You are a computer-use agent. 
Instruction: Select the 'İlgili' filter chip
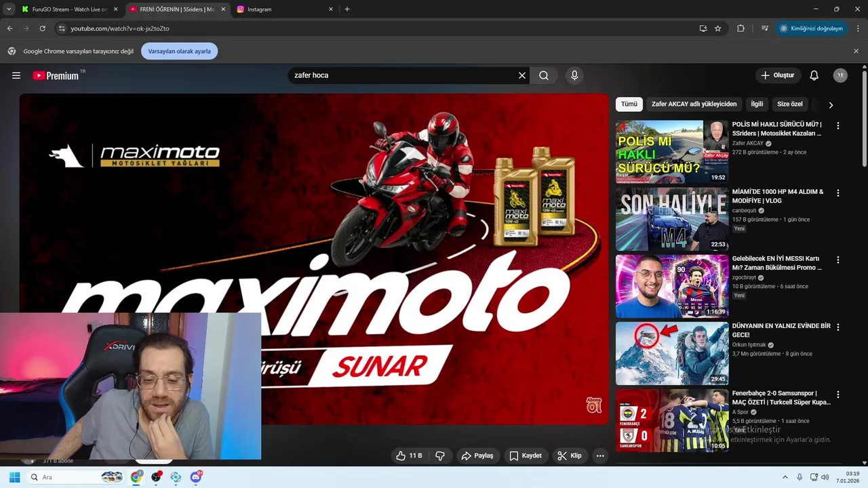(757, 104)
